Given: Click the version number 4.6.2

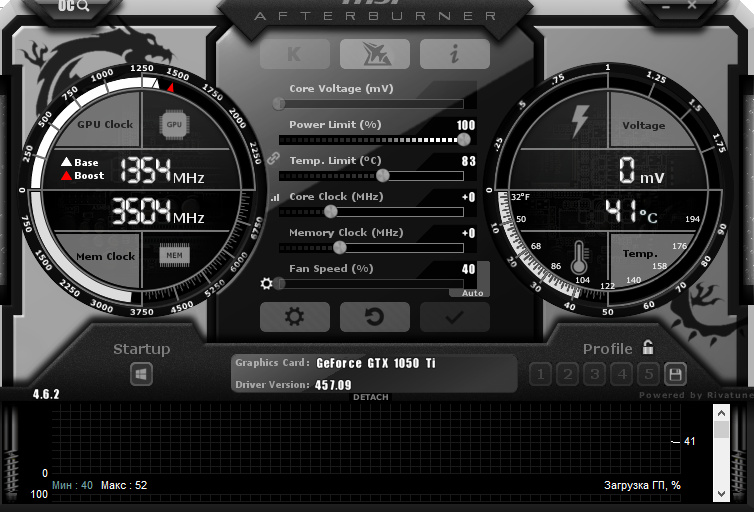Looking at the screenshot, I should click(46, 395).
